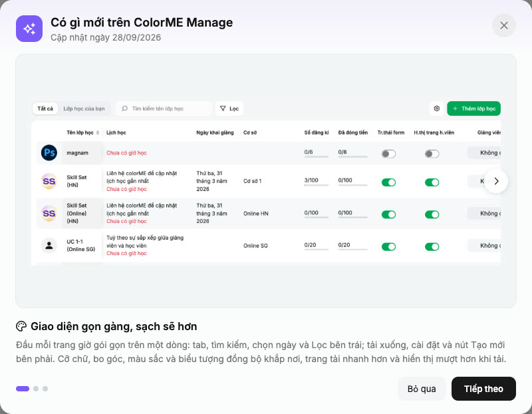Click the Online HN cell

click(x=256, y=213)
